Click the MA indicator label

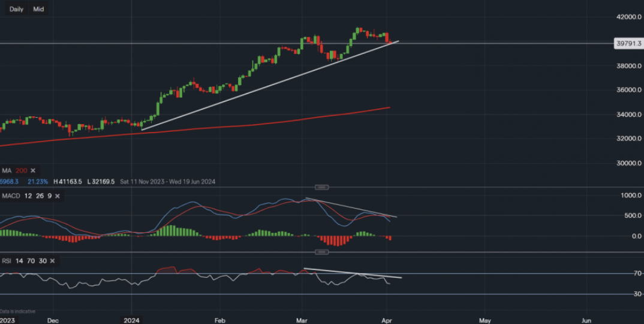7,170
